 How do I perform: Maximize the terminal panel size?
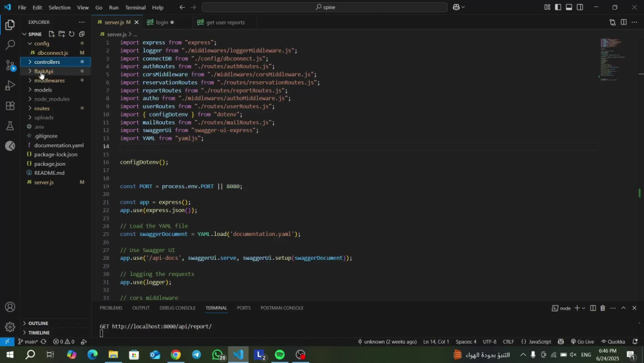[x=623, y=308]
